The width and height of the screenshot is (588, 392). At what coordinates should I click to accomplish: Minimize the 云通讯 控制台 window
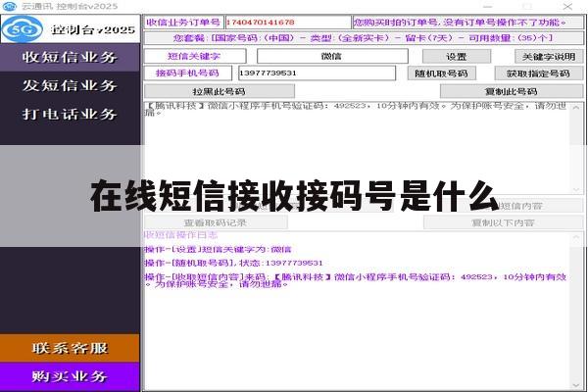tap(487, 7)
